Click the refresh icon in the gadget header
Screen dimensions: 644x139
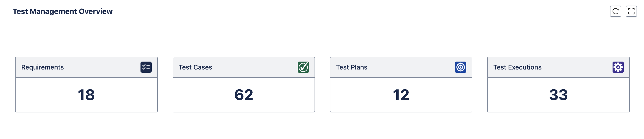tap(615, 11)
